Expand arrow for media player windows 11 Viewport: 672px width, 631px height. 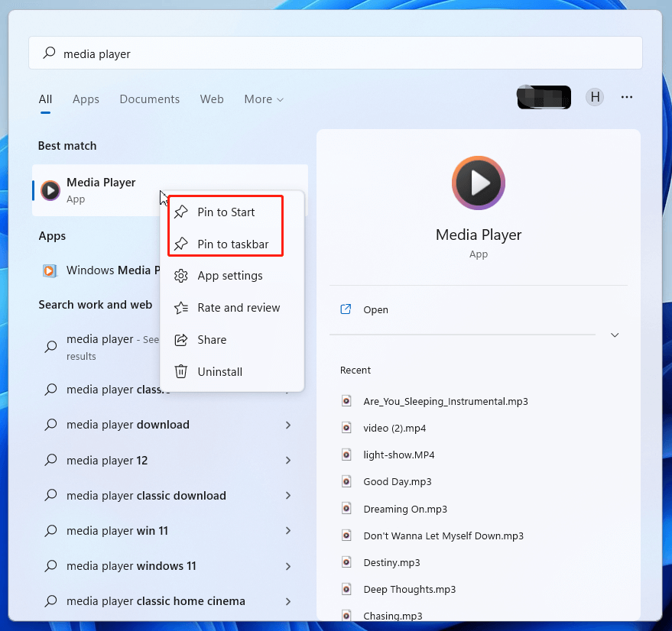(288, 566)
